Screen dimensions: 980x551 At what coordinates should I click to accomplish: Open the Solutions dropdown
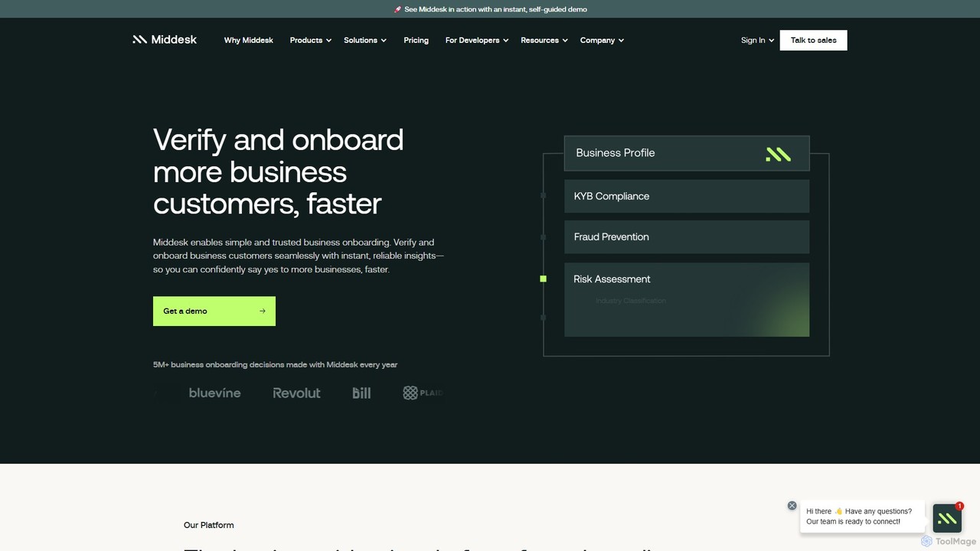[x=364, y=40]
